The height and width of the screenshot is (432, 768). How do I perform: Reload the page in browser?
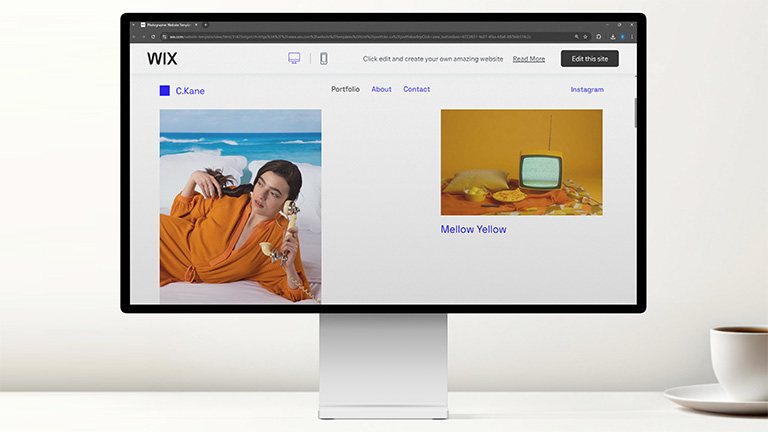[153, 37]
